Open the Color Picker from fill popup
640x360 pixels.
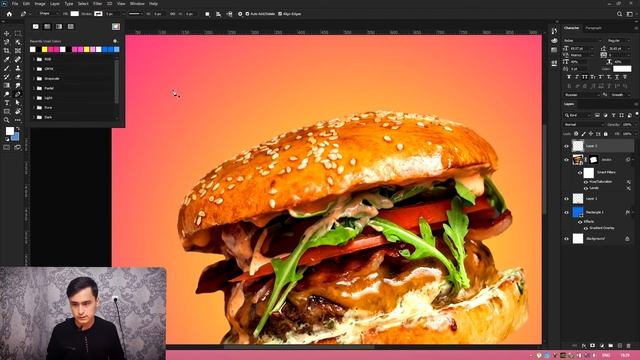click(116, 27)
